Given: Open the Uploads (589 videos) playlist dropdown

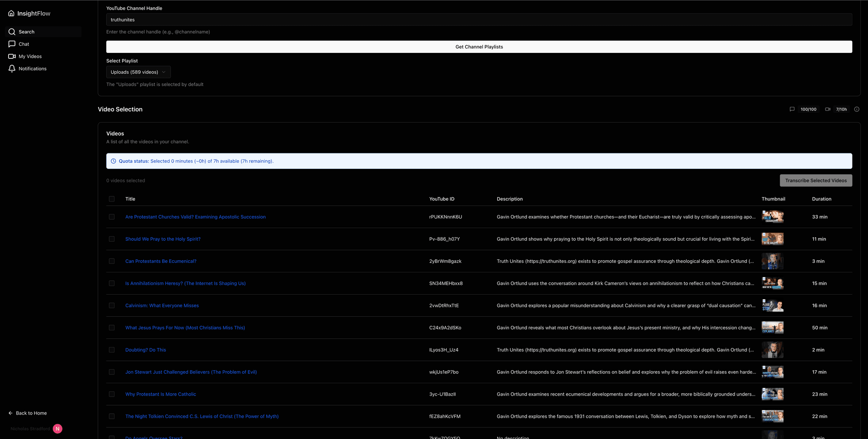Looking at the screenshot, I should [138, 72].
